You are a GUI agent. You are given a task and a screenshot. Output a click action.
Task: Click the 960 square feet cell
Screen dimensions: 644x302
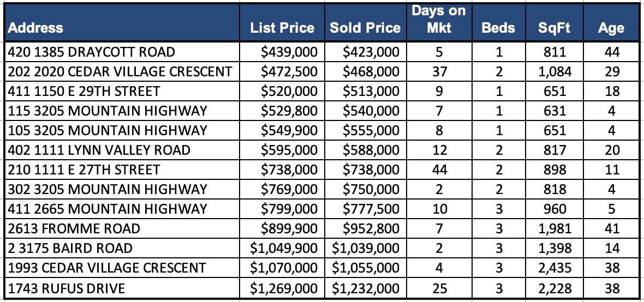point(554,209)
